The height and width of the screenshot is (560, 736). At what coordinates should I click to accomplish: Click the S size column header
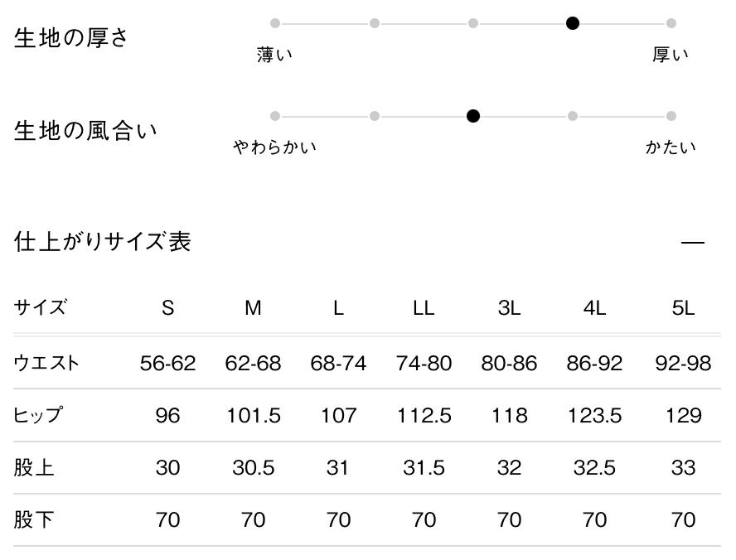point(167,308)
